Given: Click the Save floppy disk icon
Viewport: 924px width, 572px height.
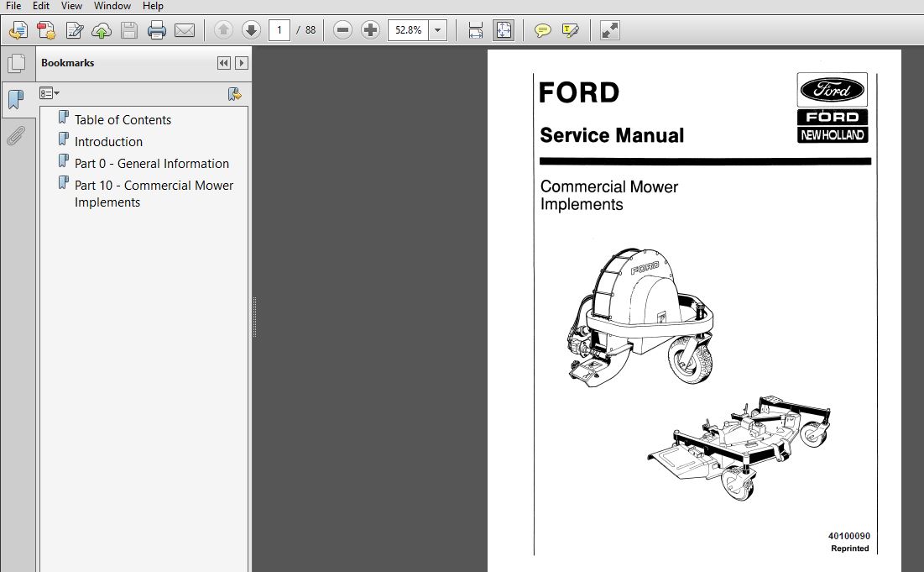Looking at the screenshot, I should (x=129, y=30).
